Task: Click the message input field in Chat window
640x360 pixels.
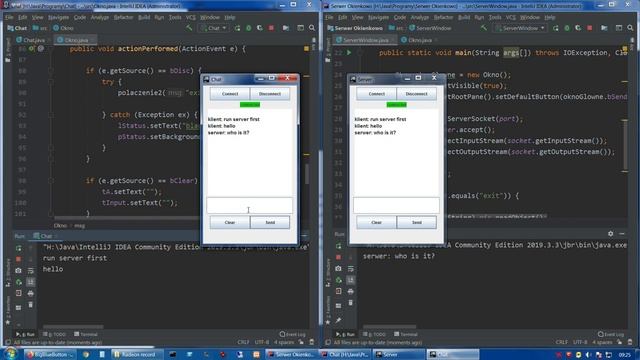Action: [249, 205]
